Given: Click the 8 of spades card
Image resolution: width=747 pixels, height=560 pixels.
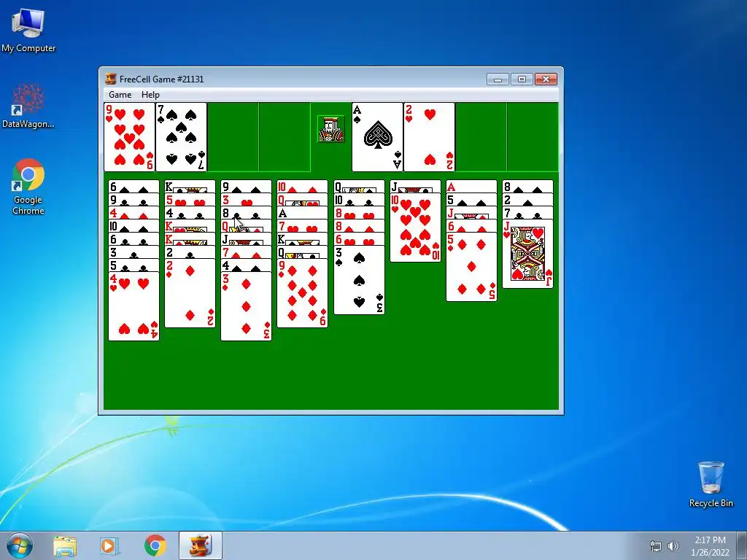Looking at the screenshot, I should [x=528, y=187].
